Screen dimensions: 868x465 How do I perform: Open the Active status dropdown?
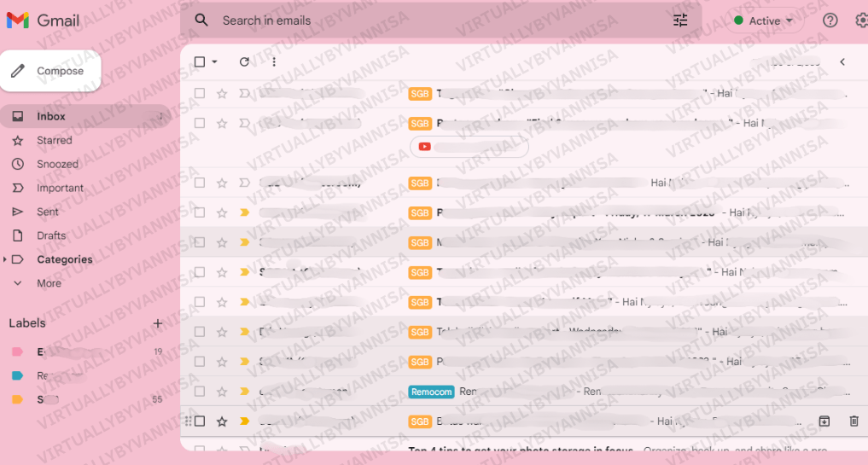point(765,20)
